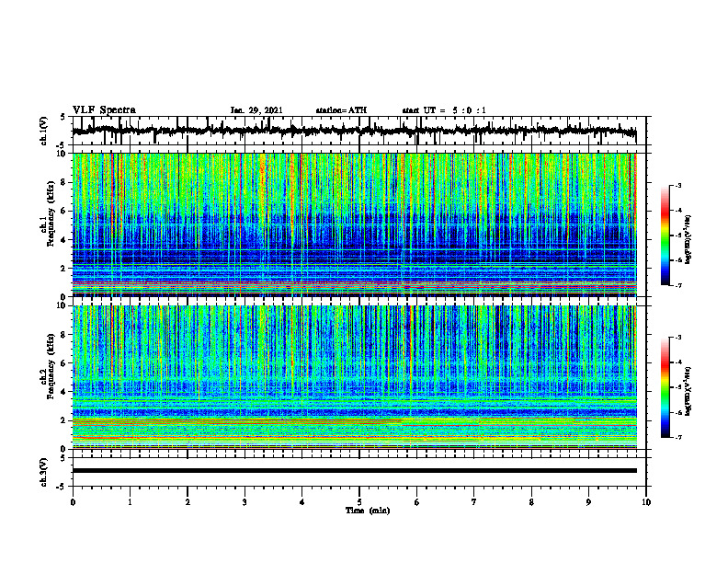Click the "6" kHz tick on ch.2 frequency axis
This screenshot has width=728, height=563.
tap(64, 362)
